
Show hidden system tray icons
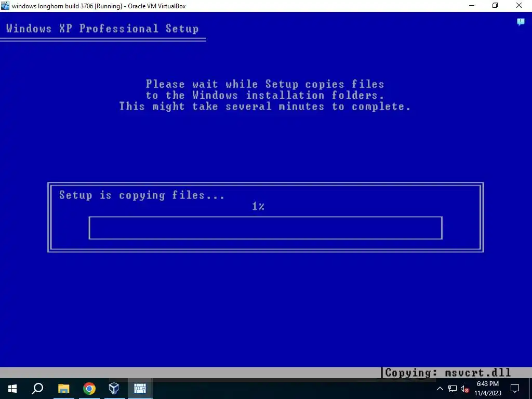point(440,389)
